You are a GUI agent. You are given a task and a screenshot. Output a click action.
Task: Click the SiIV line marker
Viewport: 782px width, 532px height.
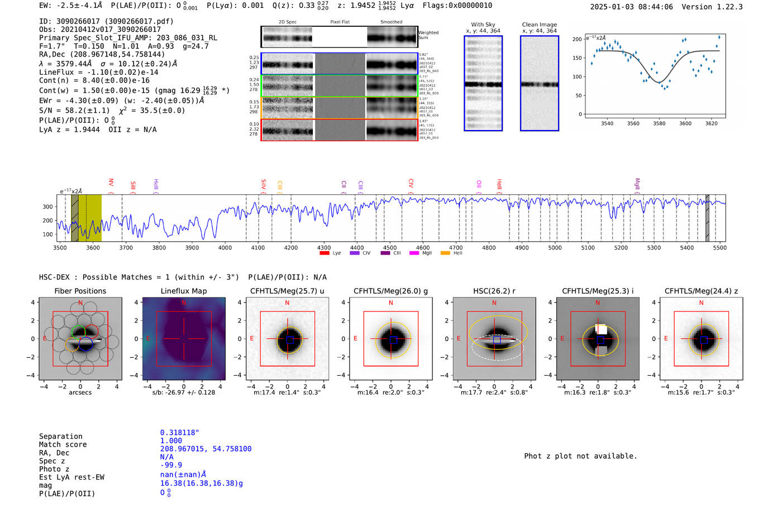[x=264, y=186]
